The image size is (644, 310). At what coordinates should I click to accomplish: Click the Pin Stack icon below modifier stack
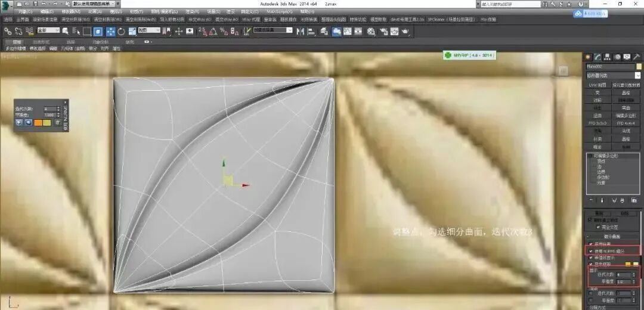tap(591, 200)
